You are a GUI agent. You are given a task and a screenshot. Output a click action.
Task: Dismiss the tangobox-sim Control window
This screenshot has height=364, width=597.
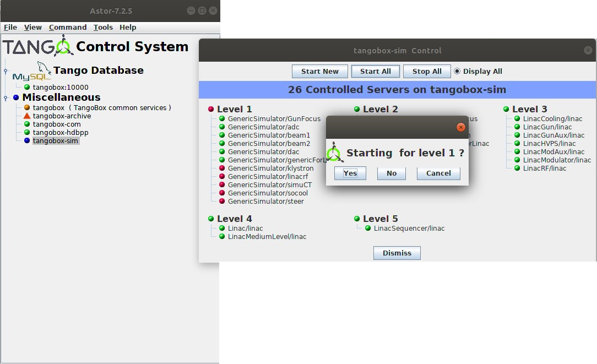(397, 253)
